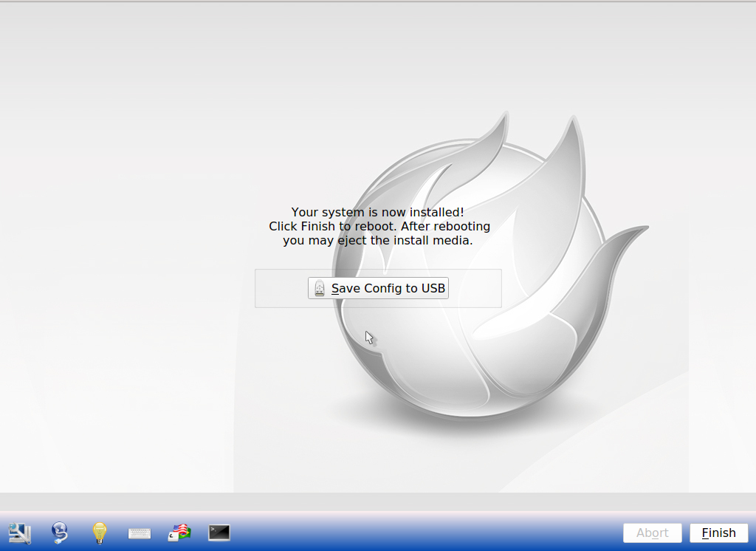756x551 pixels.
Task: Click the "you may eject the install media." line
Action: pos(378,240)
